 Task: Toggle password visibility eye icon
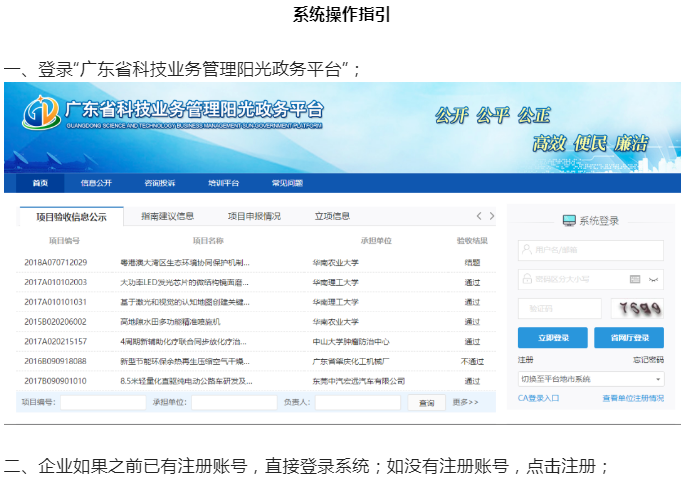click(x=654, y=279)
